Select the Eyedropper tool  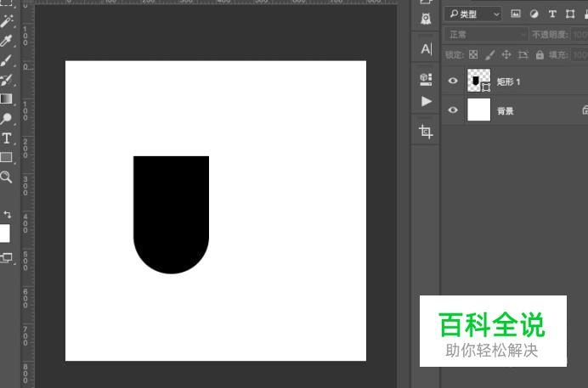[7, 41]
